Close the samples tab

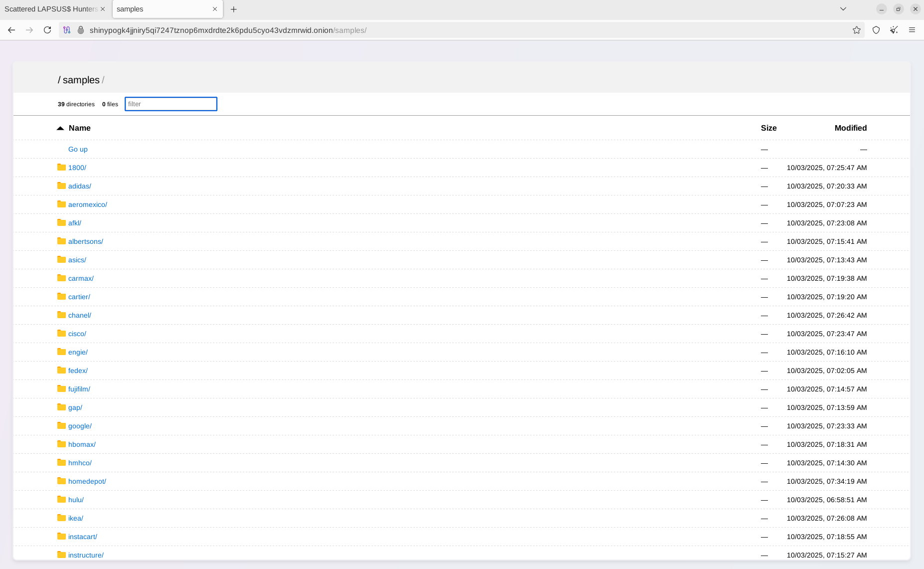click(215, 9)
